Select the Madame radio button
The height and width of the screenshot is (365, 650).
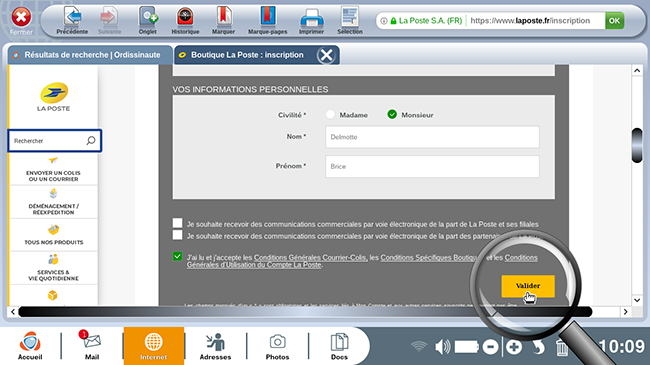[x=330, y=114]
